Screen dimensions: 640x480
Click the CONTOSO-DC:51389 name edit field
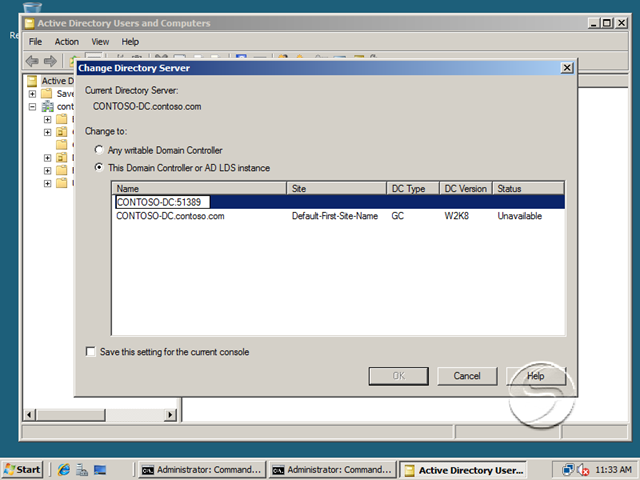pyautogui.click(x=163, y=202)
